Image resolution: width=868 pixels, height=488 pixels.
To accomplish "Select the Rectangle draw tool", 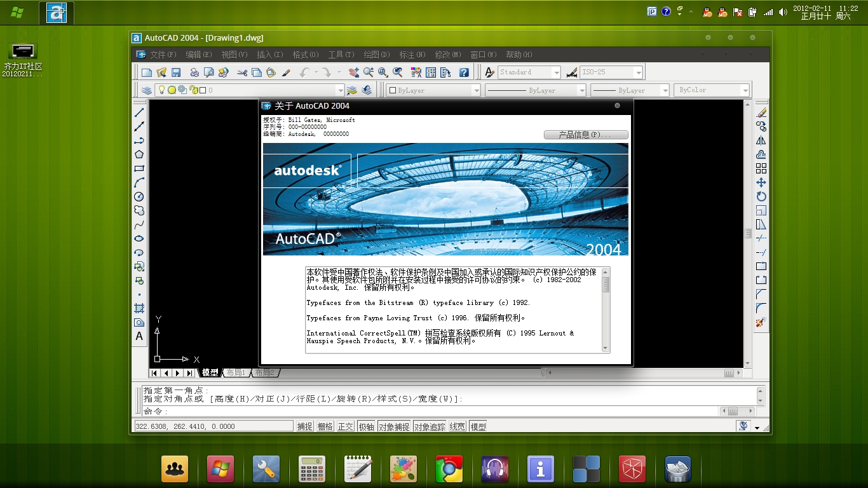I will click(x=139, y=168).
